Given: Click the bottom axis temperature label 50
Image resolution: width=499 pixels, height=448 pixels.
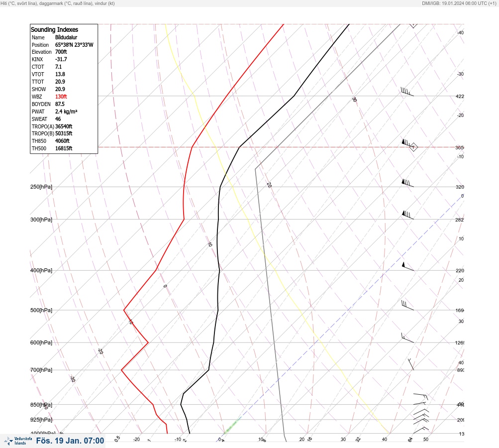Looking at the screenshot, I should 426,440.
